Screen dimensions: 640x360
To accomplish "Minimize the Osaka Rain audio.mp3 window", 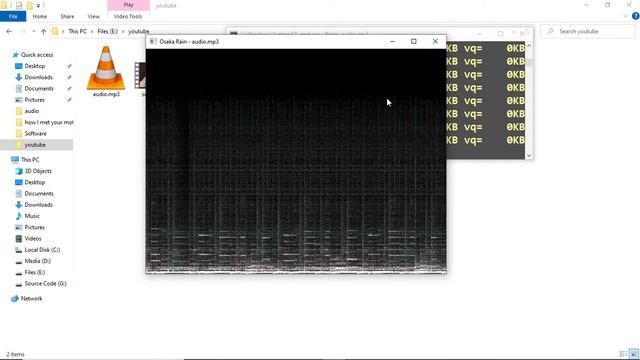I will point(392,41).
